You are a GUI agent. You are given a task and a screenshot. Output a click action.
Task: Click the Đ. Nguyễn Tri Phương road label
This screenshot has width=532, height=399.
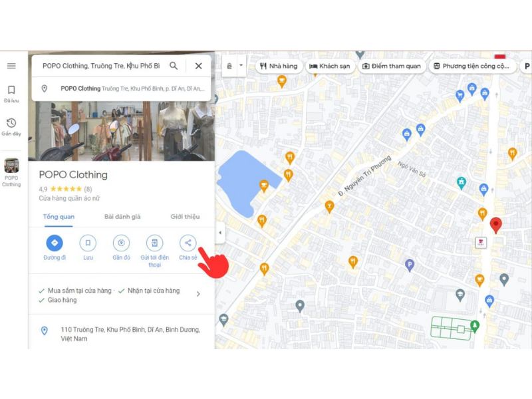coord(364,176)
